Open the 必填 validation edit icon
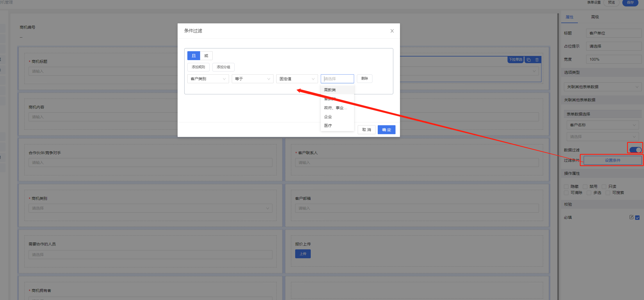Viewport: 644px width, 300px height. pos(631,217)
